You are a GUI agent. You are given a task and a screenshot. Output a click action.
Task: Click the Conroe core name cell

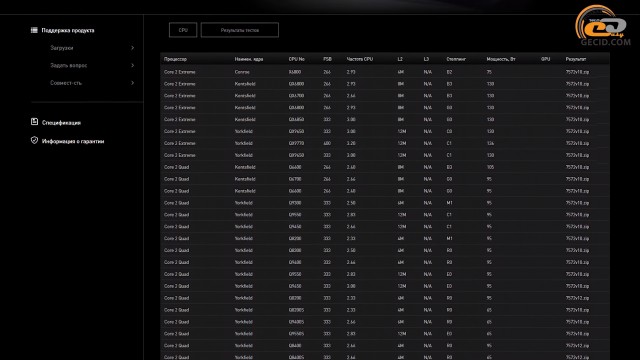[x=242, y=72]
